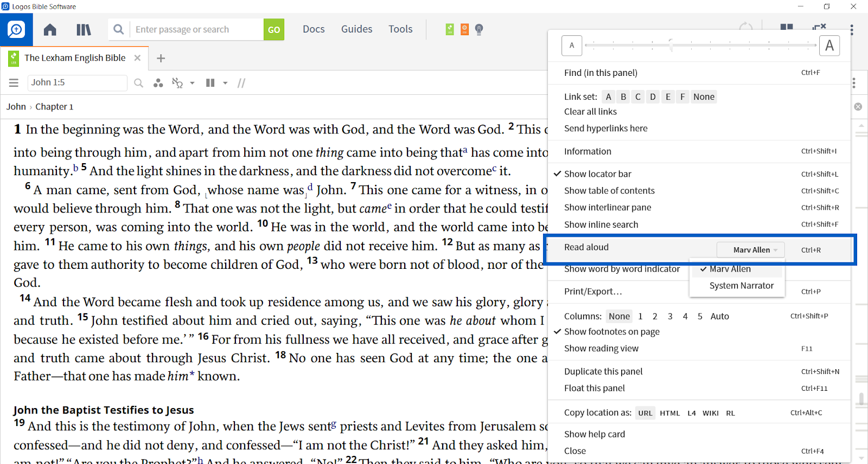The image size is (868, 464).
Task: Click the double-slash text comparison icon
Action: pyautogui.click(x=241, y=83)
